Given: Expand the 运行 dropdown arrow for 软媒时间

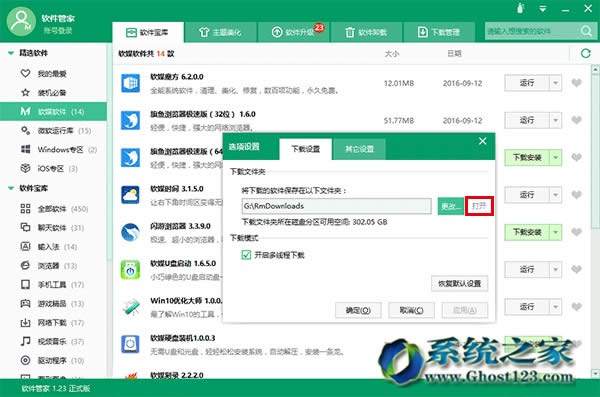Looking at the screenshot, I should tap(555, 195).
